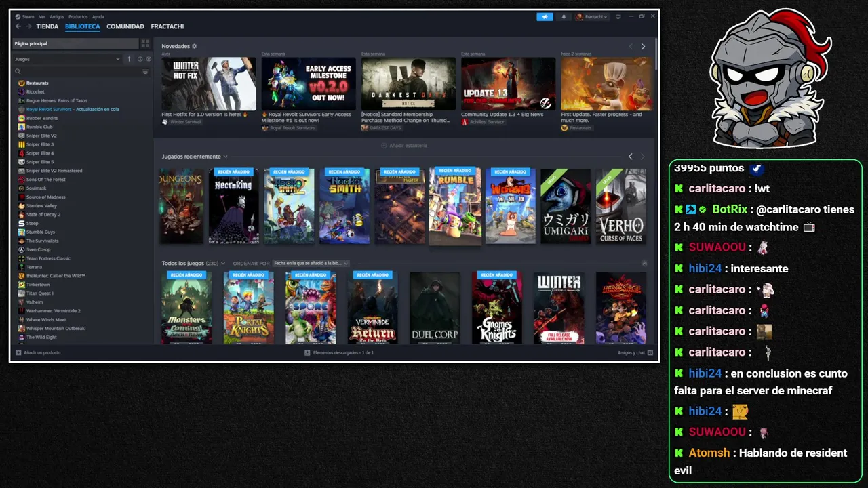868x488 pixels.
Task: Open Umigari demo game cover
Action: 566,206
